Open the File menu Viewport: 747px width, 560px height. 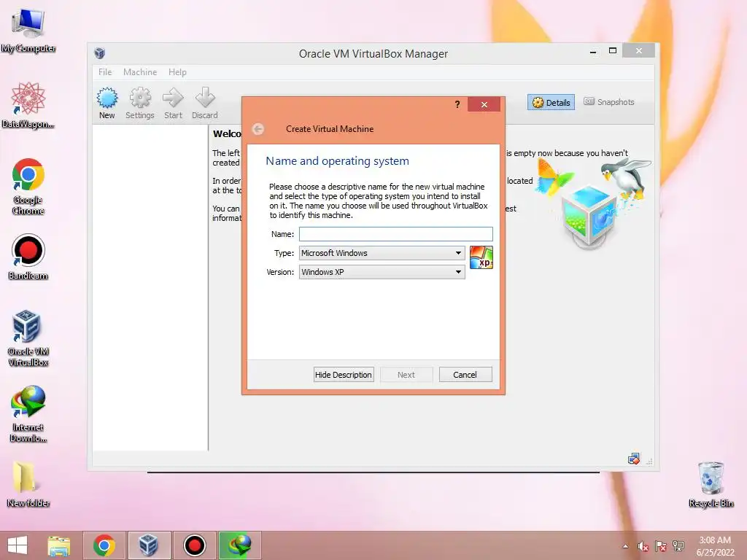point(105,72)
